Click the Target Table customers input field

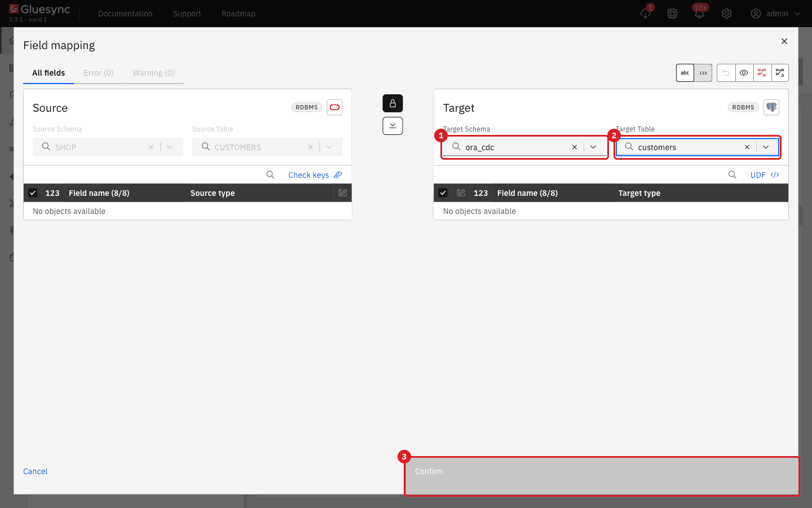click(x=698, y=147)
